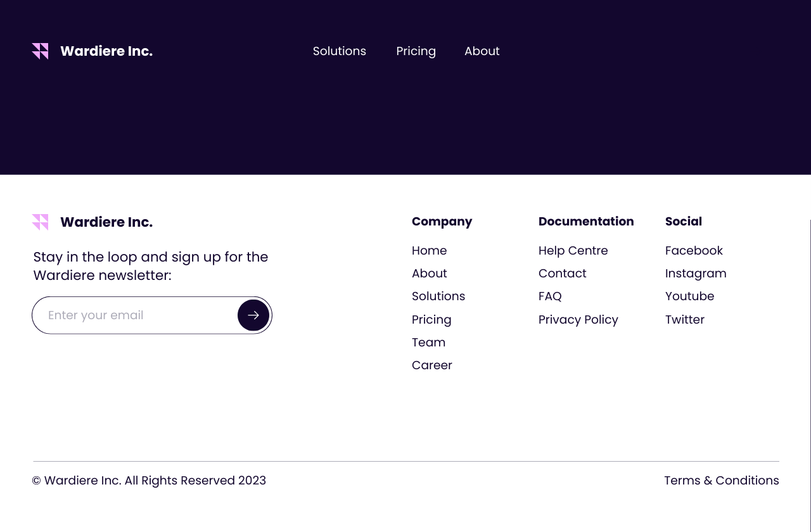Open the Twitter social link
Image resolution: width=811 pixels, height=532 pixels.
point(684,320)
